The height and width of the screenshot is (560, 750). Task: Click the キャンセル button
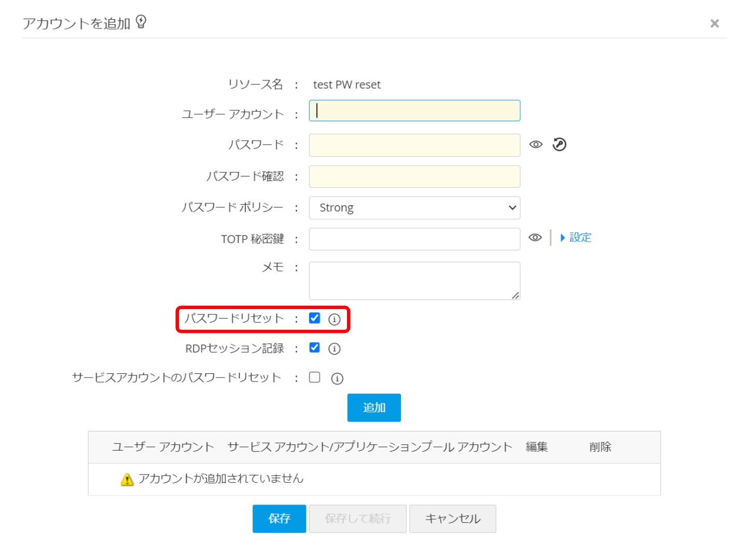(x=452, y=519)
